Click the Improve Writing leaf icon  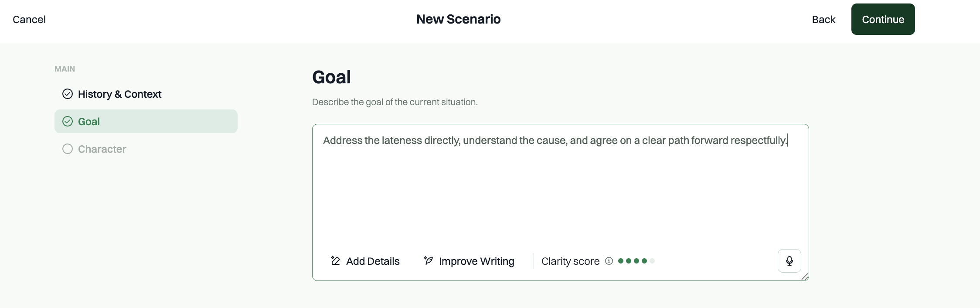click(x=428, y=261)
